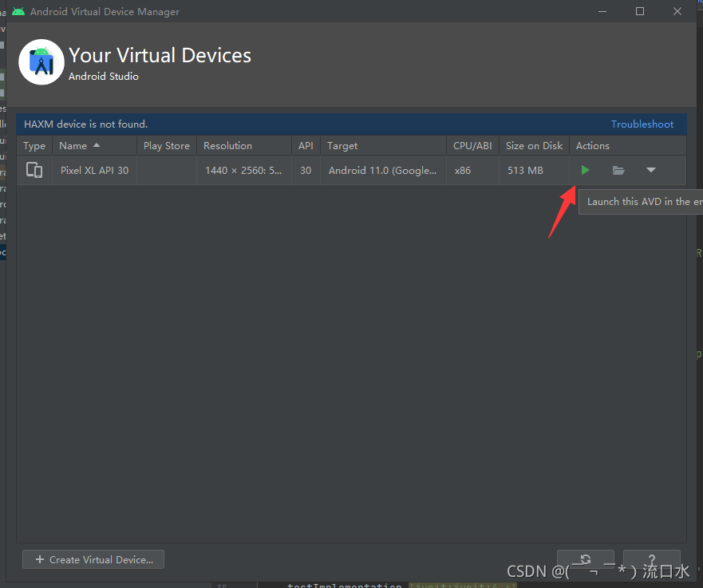Click the device type icon for Pixel XL
Image resolution: width=703 pixels, height=588 pixels.
point(34,170)
